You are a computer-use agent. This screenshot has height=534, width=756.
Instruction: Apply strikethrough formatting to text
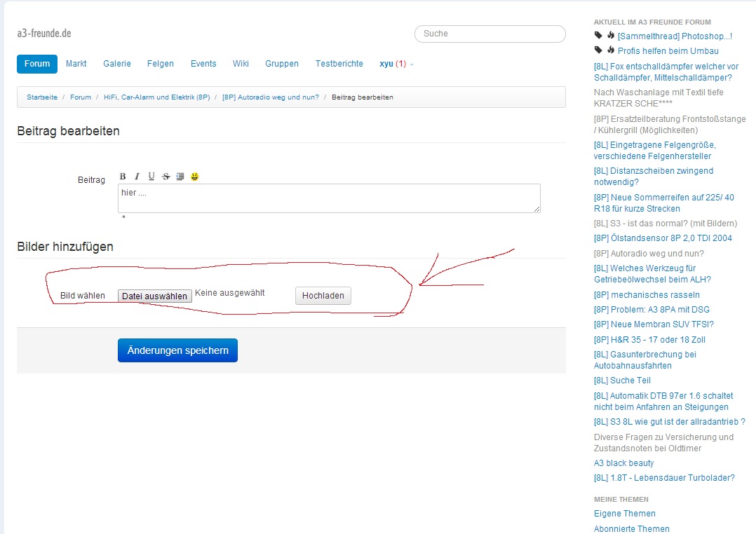(166, 177)
